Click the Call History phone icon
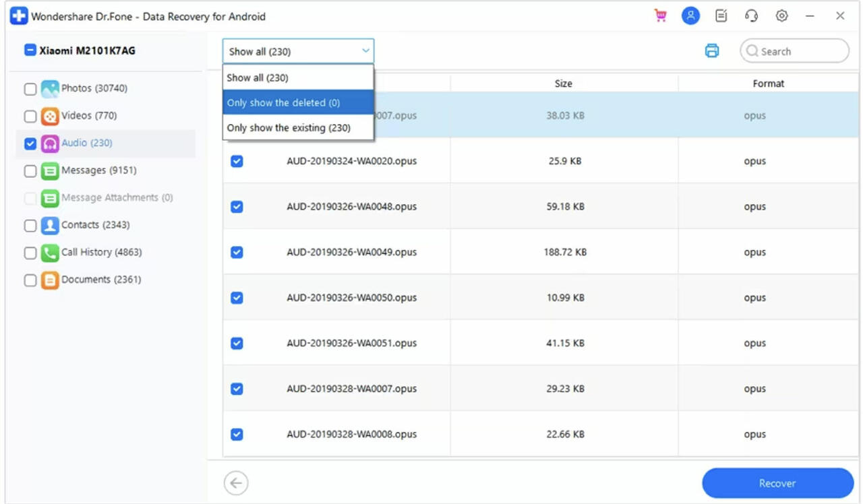This screenshot has width=863, height=504. coord(50,253)
